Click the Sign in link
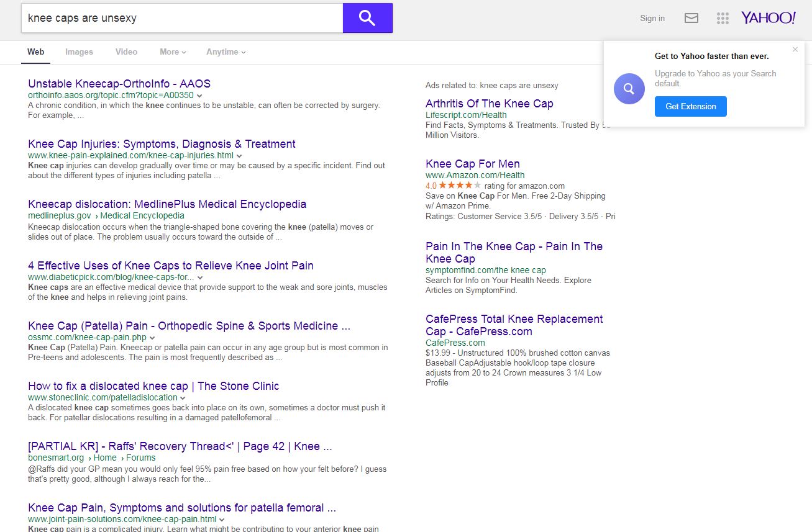Image resolution: width=812 pixels, height=532 pixels. pos(652,19)
